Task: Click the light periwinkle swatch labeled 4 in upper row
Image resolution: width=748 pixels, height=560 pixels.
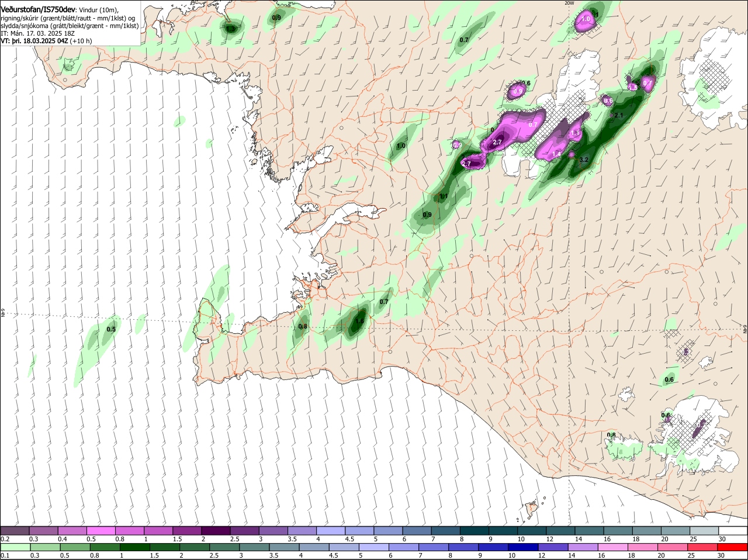Action: (331, 531)
